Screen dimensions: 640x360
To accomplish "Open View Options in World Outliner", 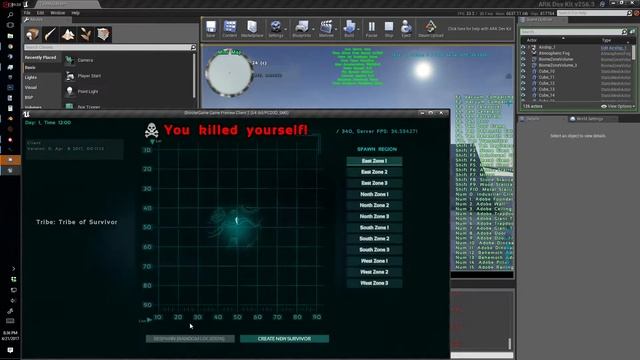I will pos(618,107).
